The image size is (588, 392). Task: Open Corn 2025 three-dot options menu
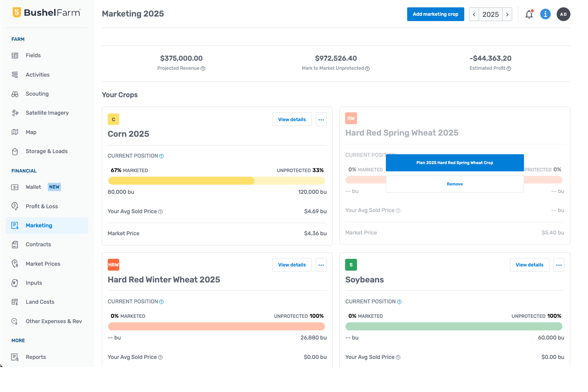point(321,120)
